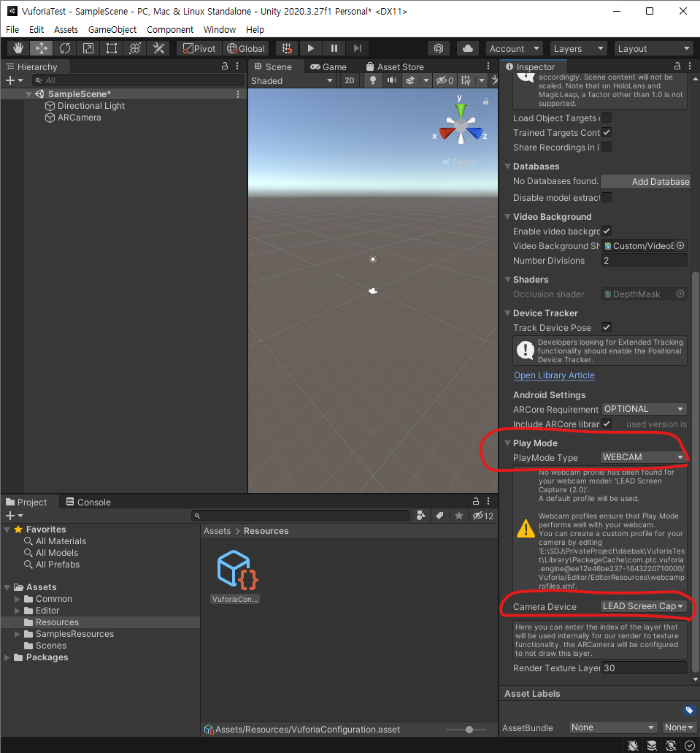Uncheck Enable video background
Screen dimensions: 700x753
point(607,231)
